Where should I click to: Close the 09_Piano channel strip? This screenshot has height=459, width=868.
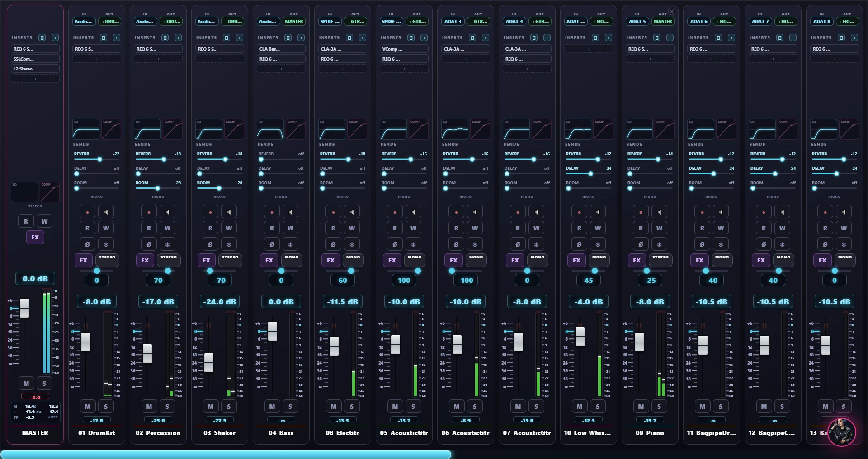[672, 11]
